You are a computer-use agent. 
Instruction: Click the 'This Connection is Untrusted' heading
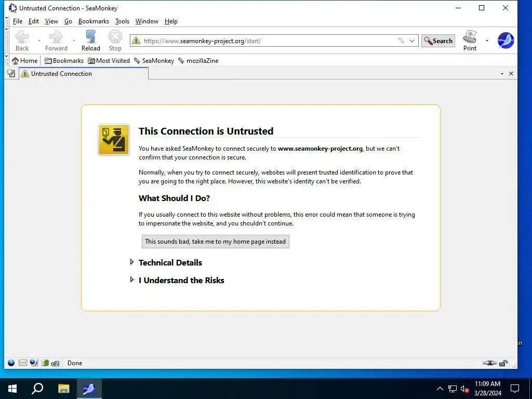pos(206,131)
